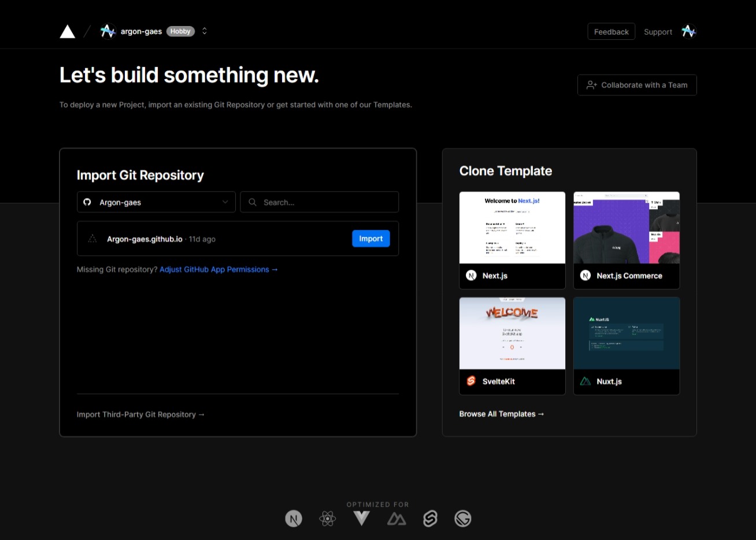
Task: Open the user avatar menu at top right
Action: (688, 31)
